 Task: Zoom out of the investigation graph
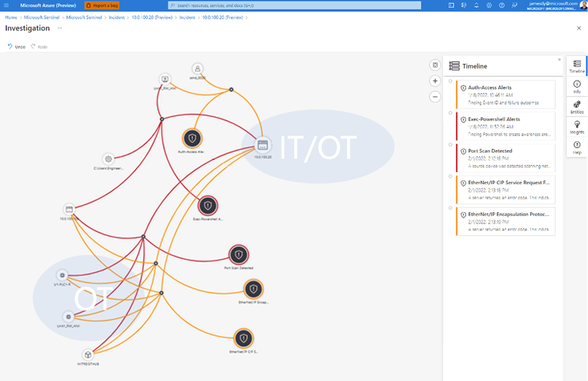(x=435, y=97)
